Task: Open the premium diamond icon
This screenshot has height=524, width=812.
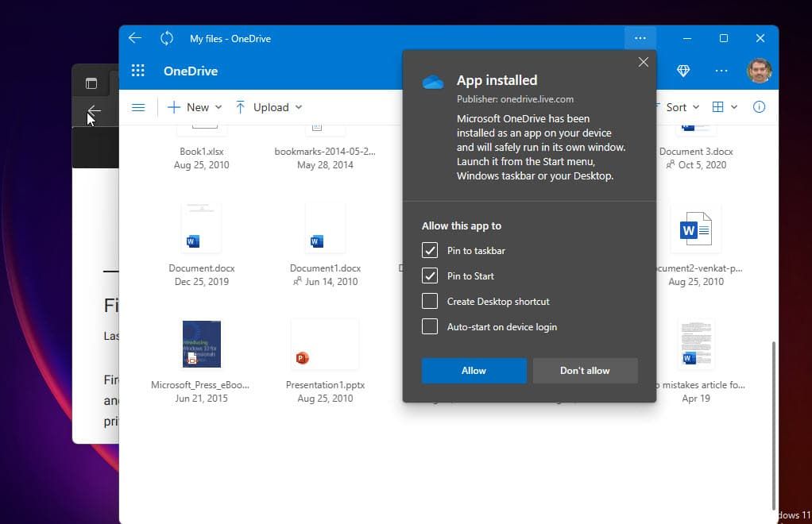Action: [683, 71]
